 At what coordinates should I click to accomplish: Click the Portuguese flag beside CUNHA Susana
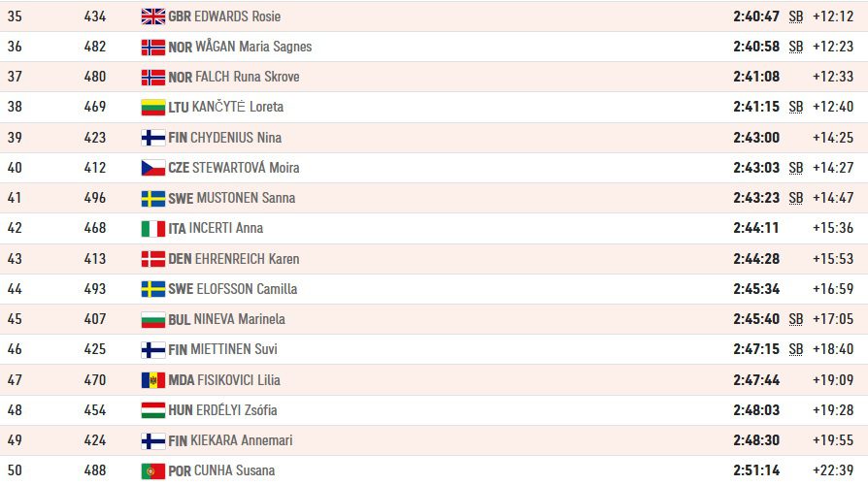pyautogui.click(x=153, y=471)
